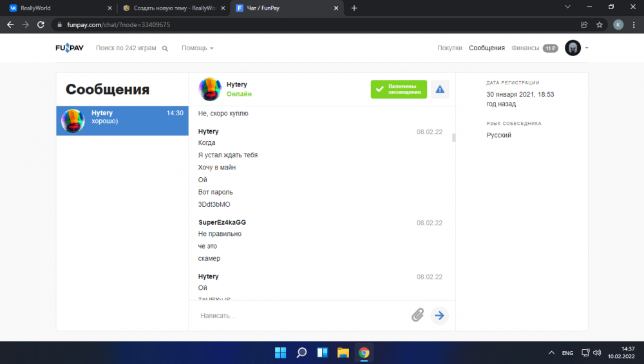Click Chrome icon on taskbar

pyautogui.click(x=364, y=352)
